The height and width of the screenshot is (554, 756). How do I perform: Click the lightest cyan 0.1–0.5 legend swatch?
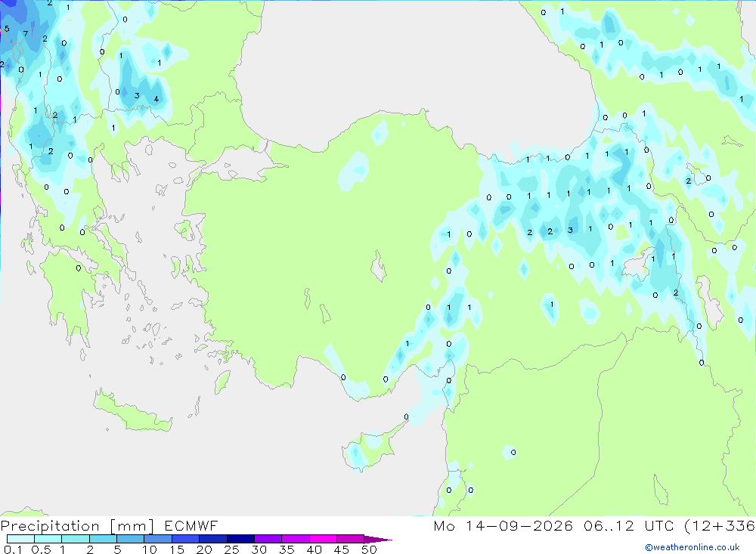click(20, 539)
